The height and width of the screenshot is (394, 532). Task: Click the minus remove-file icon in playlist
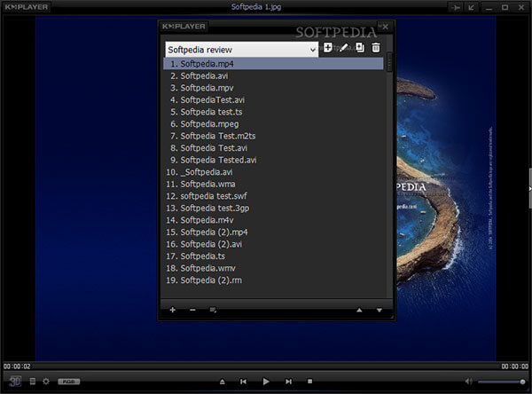(192, 310)
